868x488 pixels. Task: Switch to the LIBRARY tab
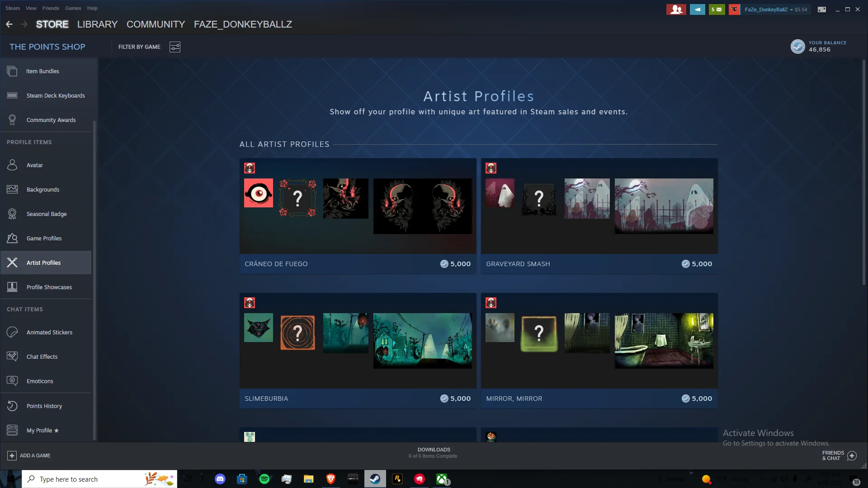coord(97,24)
